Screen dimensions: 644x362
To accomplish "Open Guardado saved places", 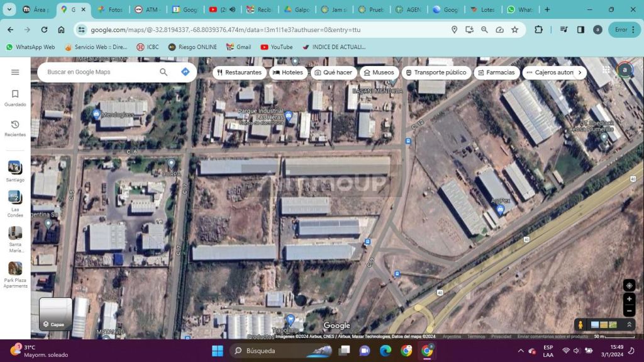I will pos(15,98).
